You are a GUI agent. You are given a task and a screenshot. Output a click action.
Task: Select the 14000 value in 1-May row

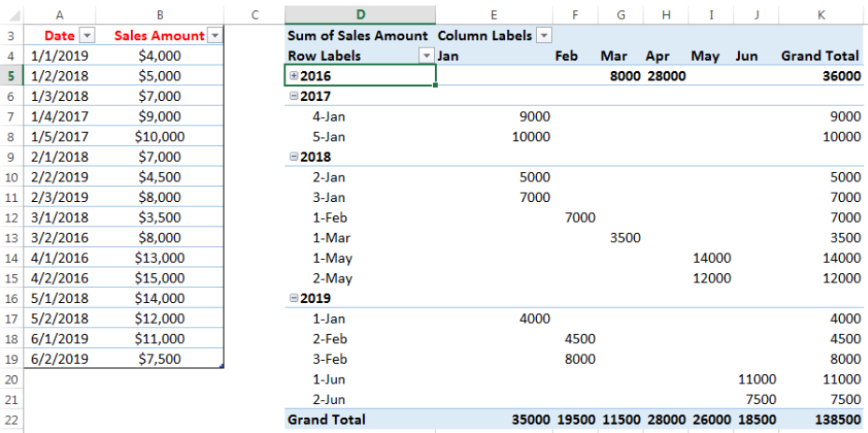711,258
